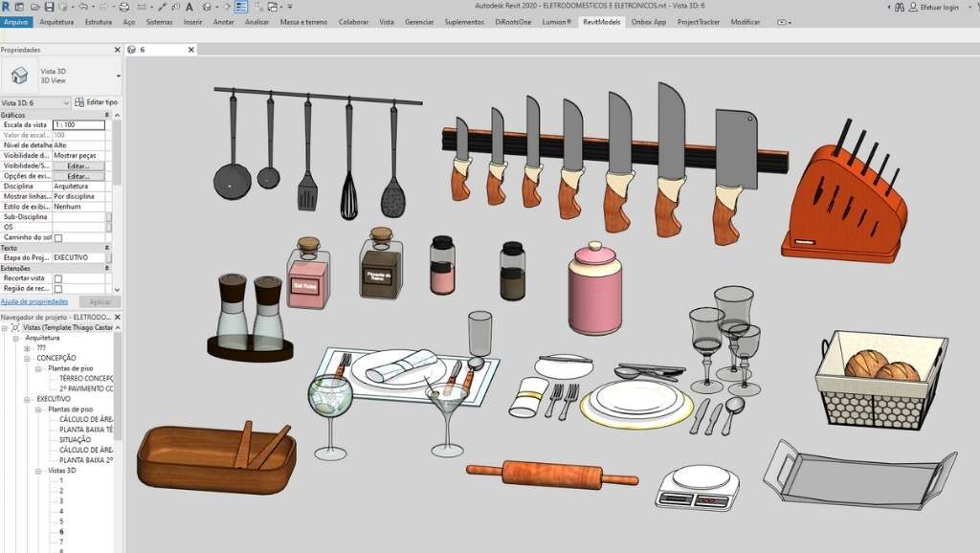Open the 'Vista 3D: 6' instance dropdown

(x=65, y=102)
